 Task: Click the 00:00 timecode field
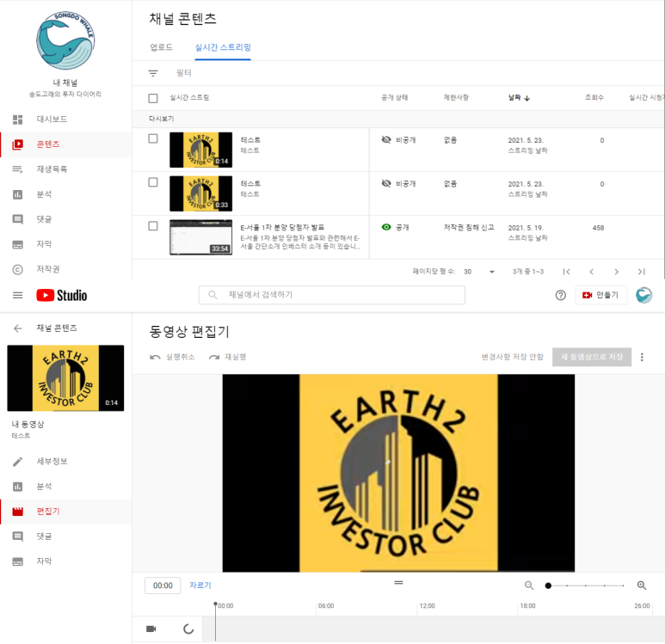pos(163,586)
